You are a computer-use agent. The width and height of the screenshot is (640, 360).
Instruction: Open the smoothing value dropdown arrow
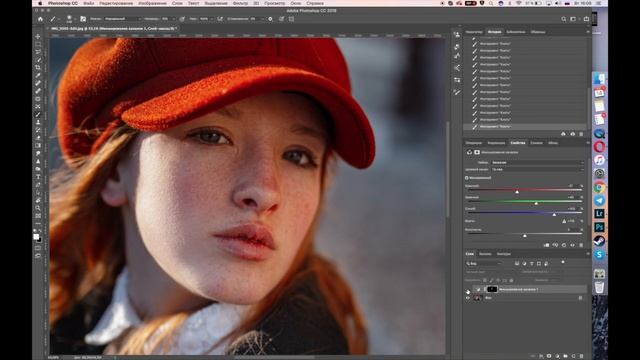262,19
